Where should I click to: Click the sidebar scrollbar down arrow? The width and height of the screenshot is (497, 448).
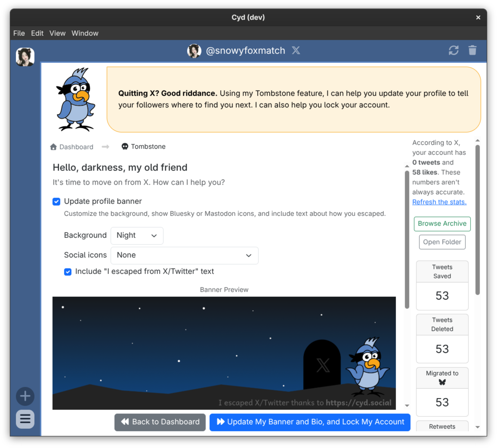478,427
